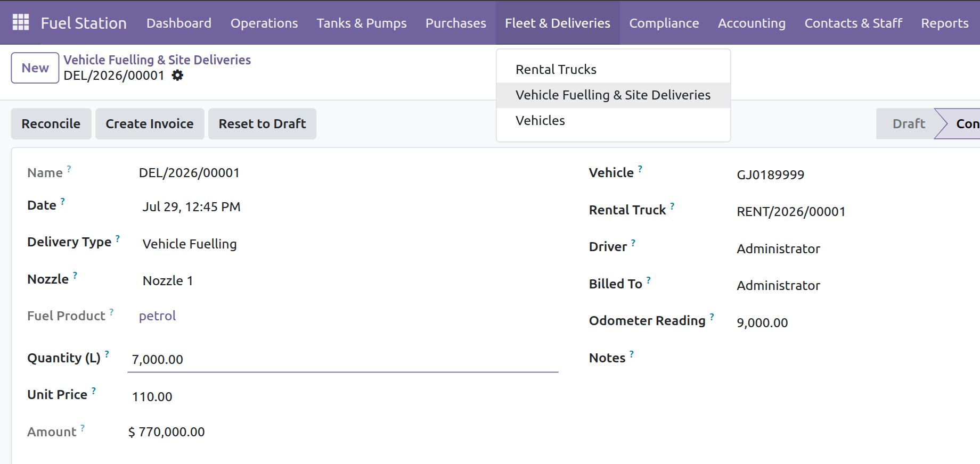Show help tooltip for Nozzle field
Viewport: 980px width, 464px height.
pos(75,275)
